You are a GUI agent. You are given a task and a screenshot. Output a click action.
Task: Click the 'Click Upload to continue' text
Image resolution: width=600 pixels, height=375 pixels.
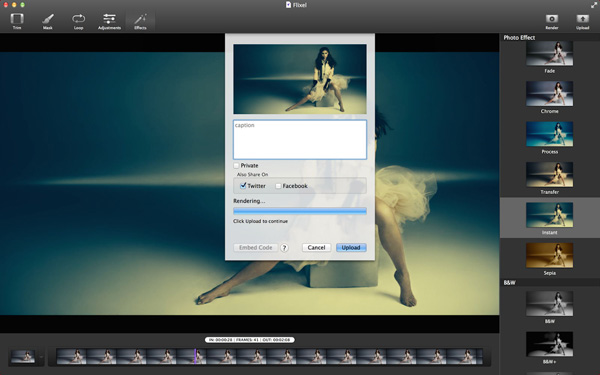pyautogui.click(x=260, y=221)
